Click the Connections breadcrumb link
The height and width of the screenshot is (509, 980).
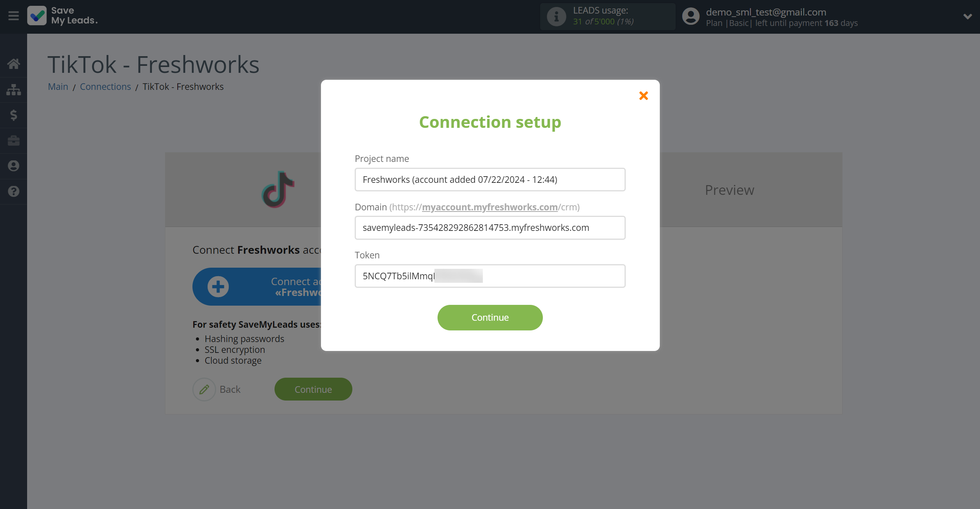point(106,86)
